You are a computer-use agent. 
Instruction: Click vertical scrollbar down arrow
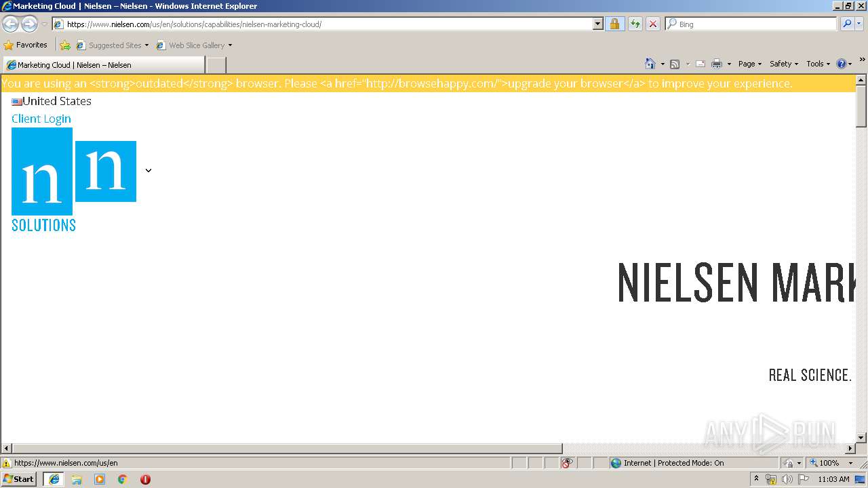tap(862, 438)
